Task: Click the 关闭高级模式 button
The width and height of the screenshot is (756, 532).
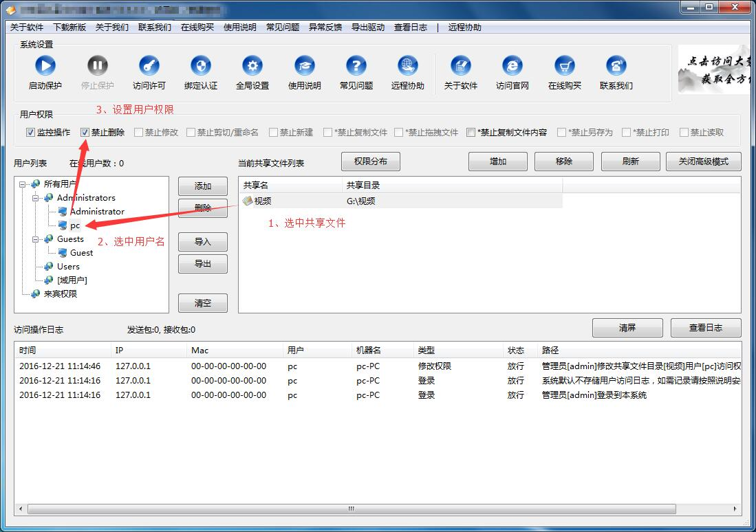Action: [x=703, y=162]
